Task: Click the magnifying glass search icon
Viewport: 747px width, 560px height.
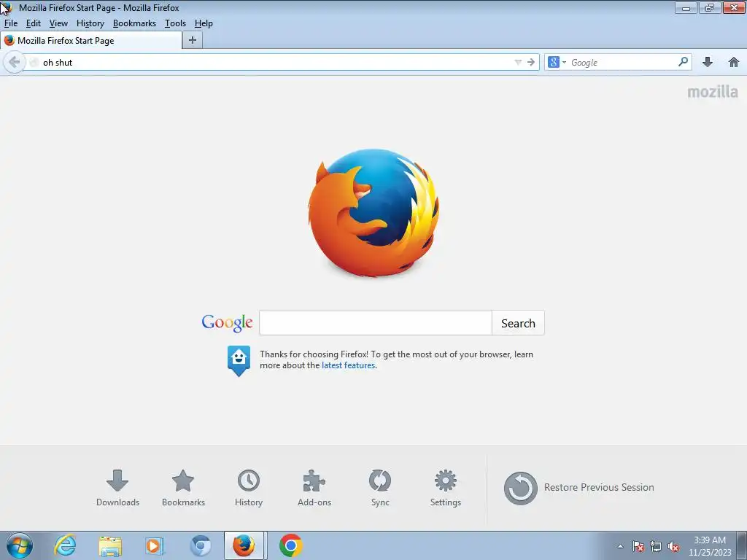Action: point(683,62)
